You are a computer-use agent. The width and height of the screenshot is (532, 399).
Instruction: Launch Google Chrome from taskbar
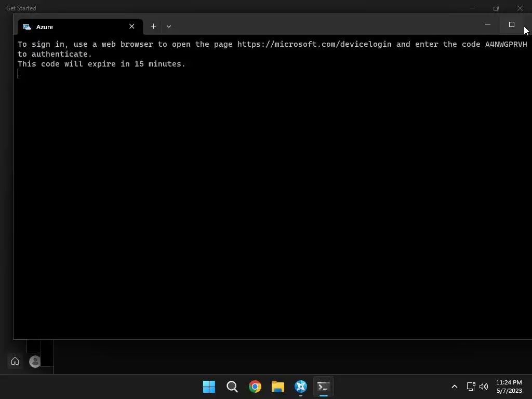tap(255, 387)
